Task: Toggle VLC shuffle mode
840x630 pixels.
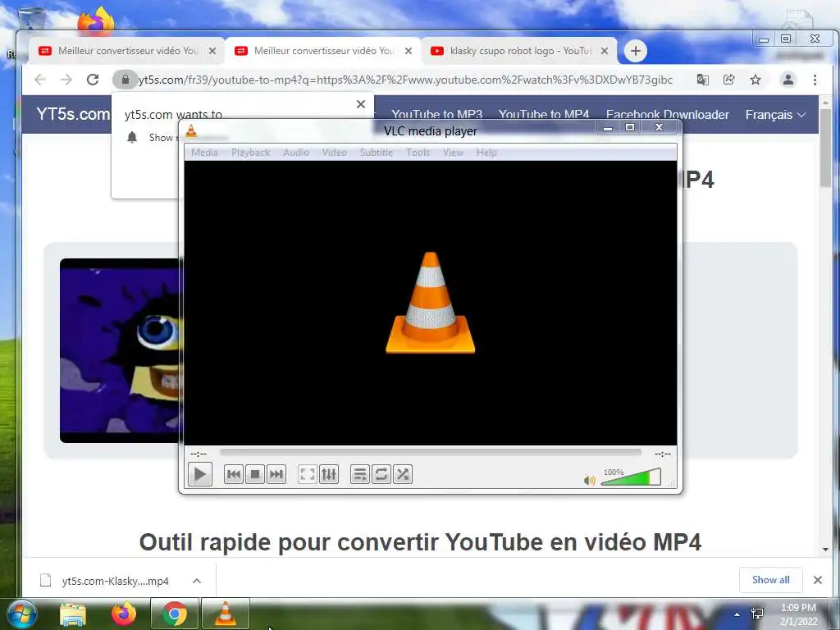Action: (402, 474)
